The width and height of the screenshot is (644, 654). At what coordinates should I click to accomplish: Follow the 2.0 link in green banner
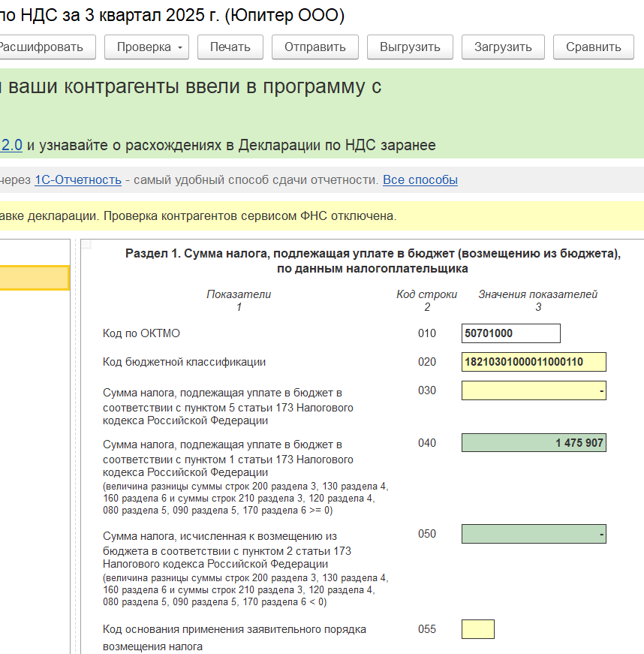click(11, 145)
